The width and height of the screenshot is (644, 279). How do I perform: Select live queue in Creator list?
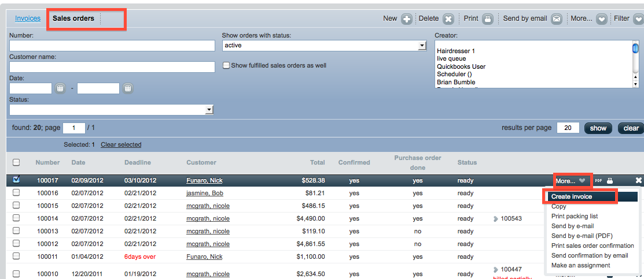[451, 59]
